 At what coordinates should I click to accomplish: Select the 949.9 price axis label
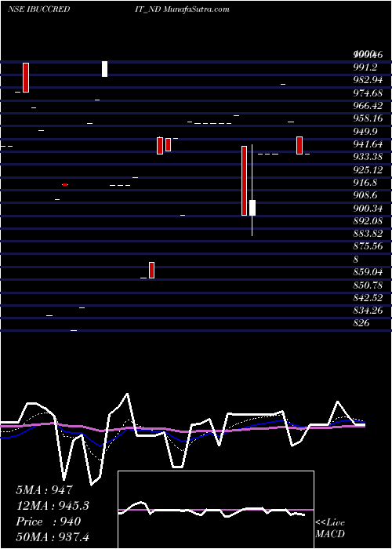tap(366, 132)
